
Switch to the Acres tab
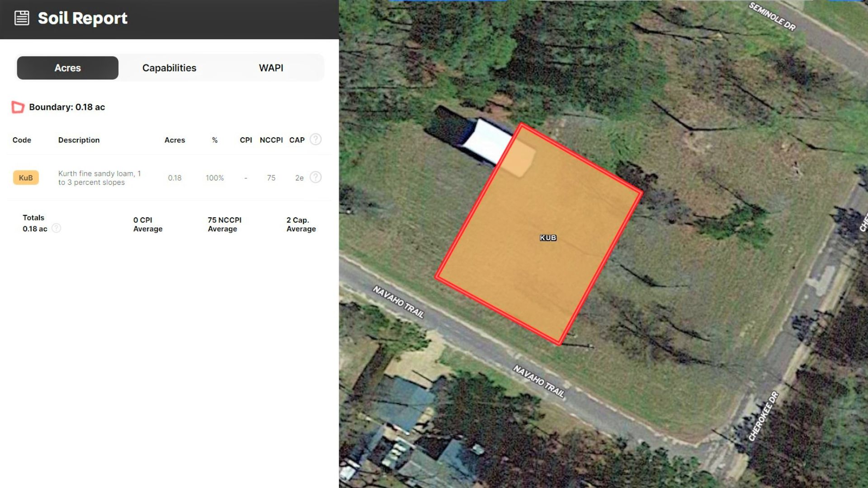click(x=68, y=68)
